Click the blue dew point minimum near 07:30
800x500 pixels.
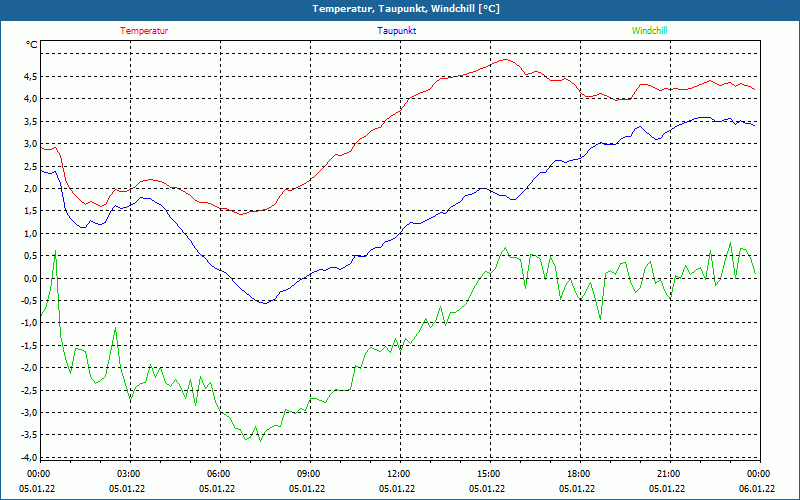tap(265, 303)
